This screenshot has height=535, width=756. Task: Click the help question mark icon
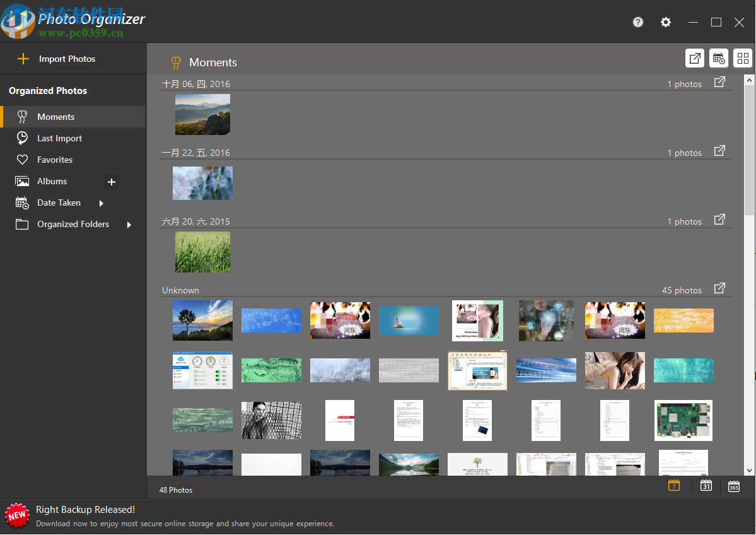[637, 22]
